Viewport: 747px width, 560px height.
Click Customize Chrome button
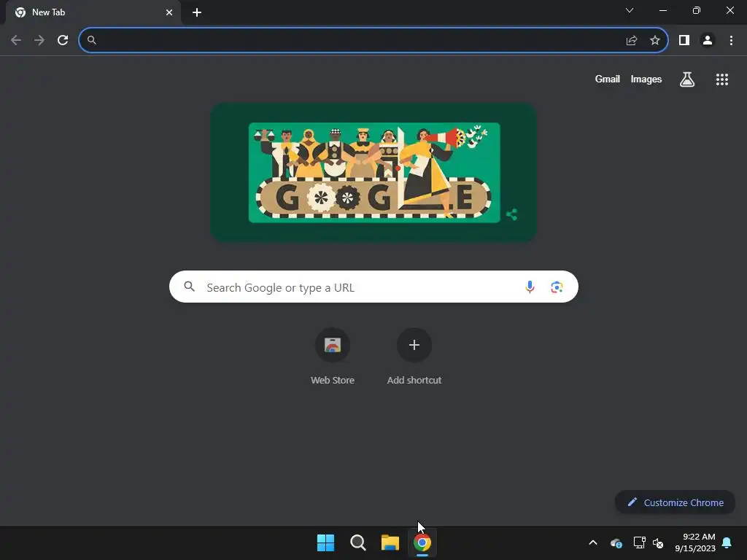point(675,502)
